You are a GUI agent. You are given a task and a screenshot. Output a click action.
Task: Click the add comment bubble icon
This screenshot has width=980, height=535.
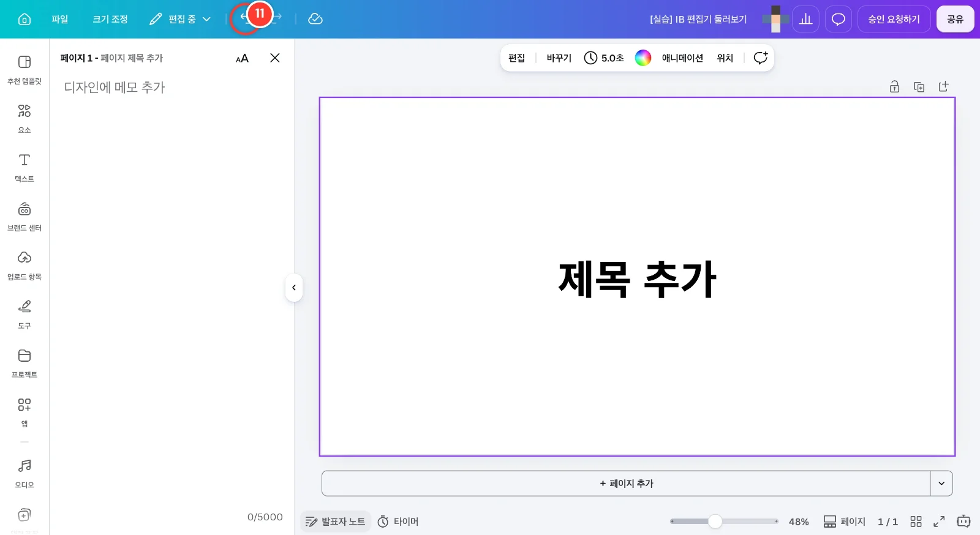(761, 58)
